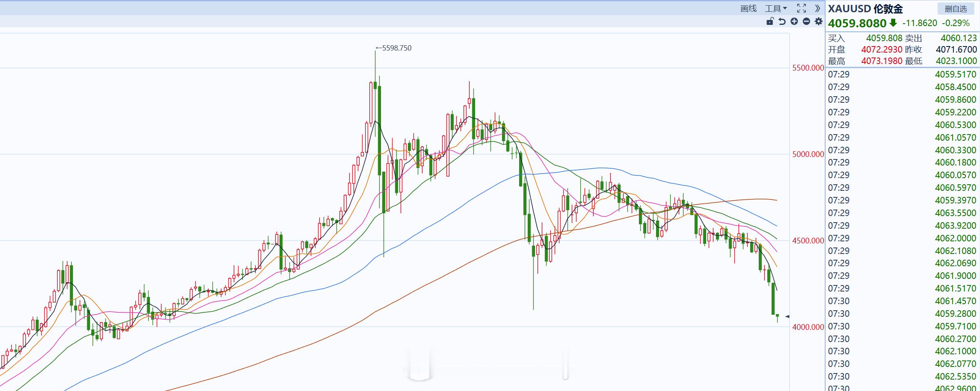Click the 最低 value 4023.1000

(x=956, y=61)
